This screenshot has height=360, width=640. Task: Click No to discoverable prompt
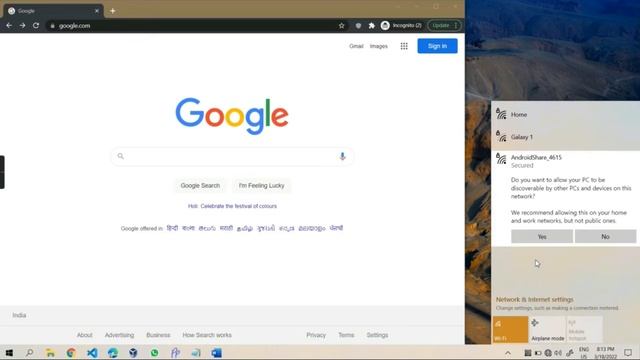click(605, 236)
